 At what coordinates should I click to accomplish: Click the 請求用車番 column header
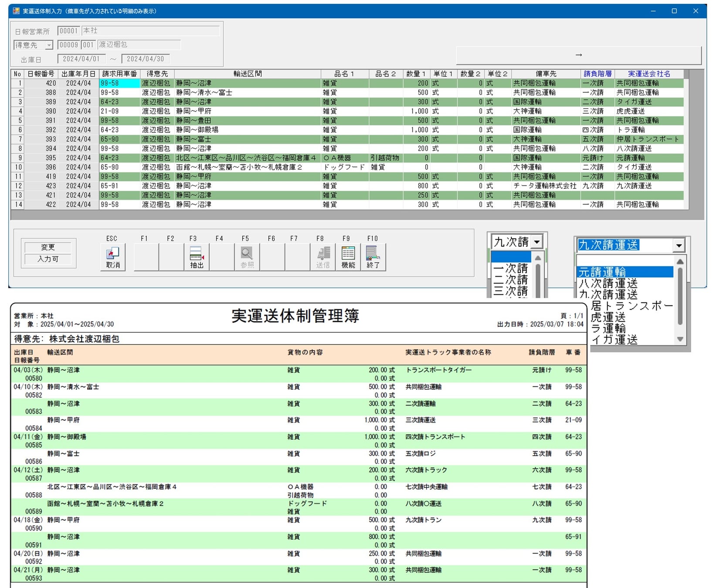(x=119, y=74)
